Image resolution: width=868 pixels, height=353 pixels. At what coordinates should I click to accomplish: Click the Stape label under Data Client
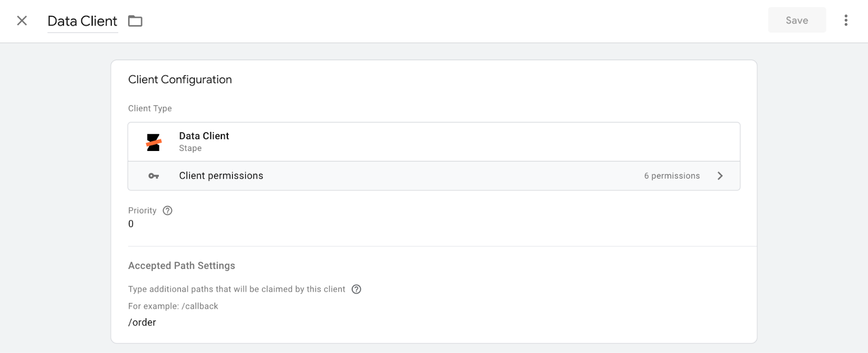click(190, 148)
